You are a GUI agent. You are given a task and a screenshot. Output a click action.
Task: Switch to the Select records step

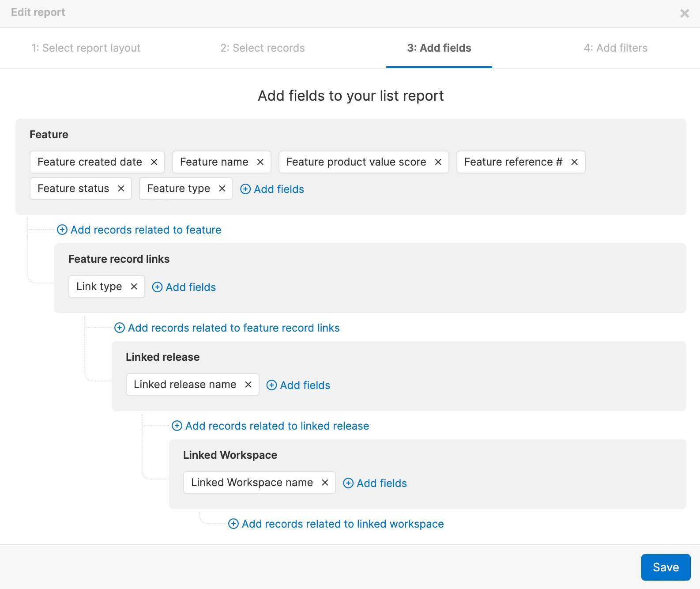(x=263, y=48)
